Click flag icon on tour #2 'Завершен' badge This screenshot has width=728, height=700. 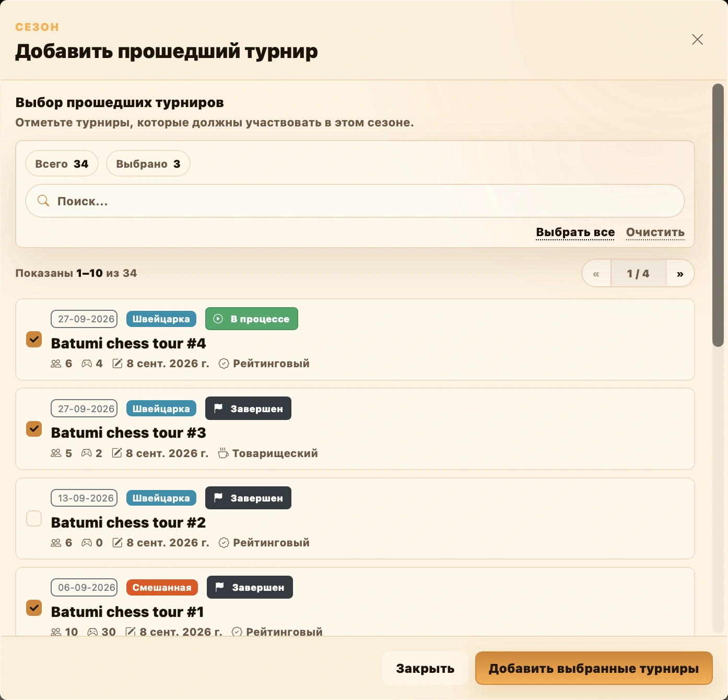[218, 497]
